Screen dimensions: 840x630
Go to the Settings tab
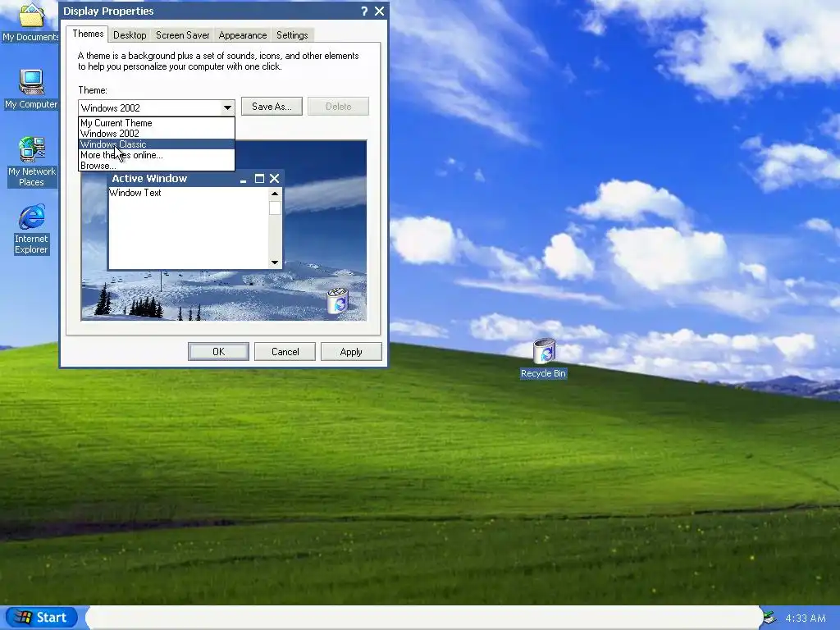[292, 35]
